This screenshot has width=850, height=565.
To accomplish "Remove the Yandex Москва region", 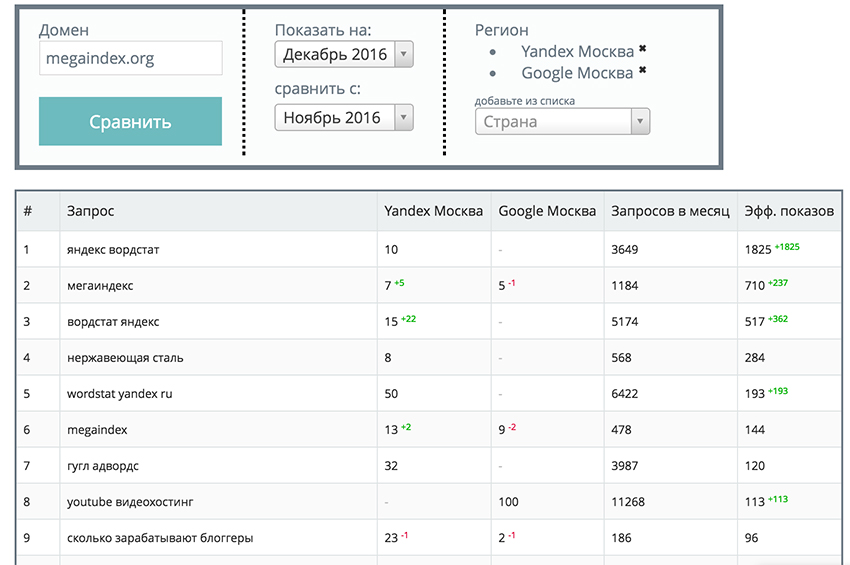I will click(x=642, y=48).
